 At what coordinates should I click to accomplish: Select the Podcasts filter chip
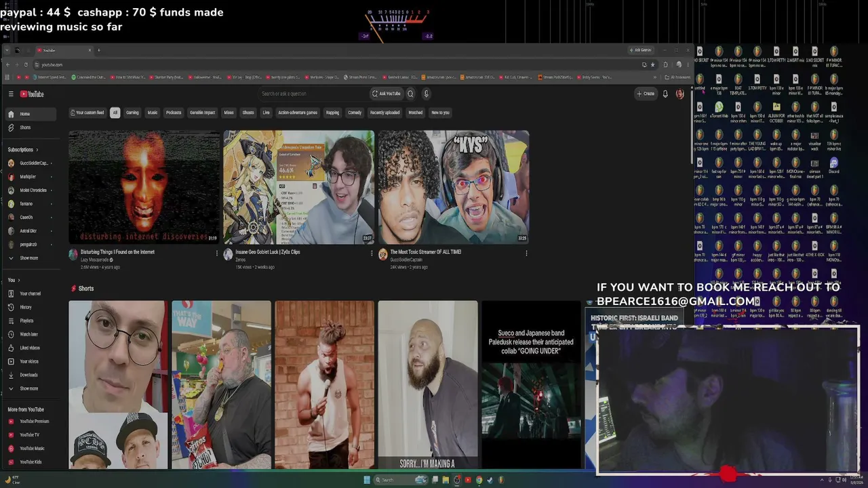174,113
